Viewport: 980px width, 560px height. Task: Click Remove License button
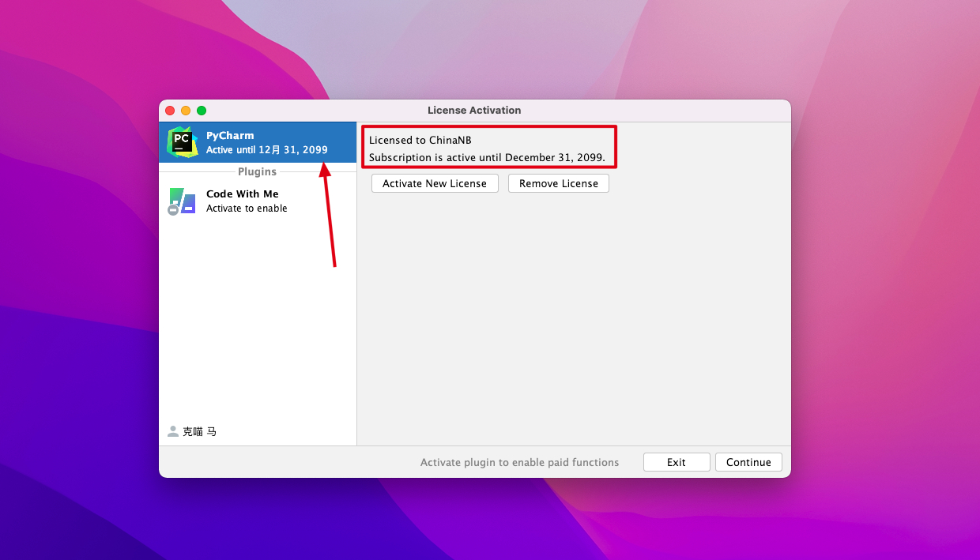559,183
